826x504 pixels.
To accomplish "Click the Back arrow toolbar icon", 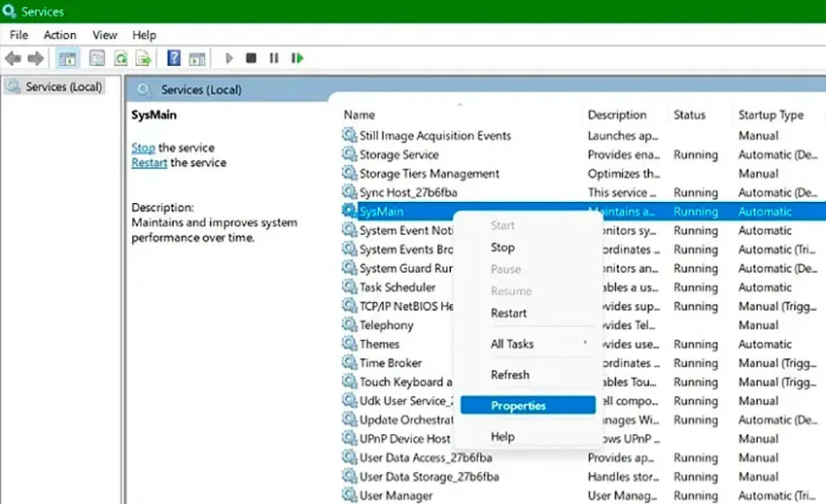I will point(14,58).
